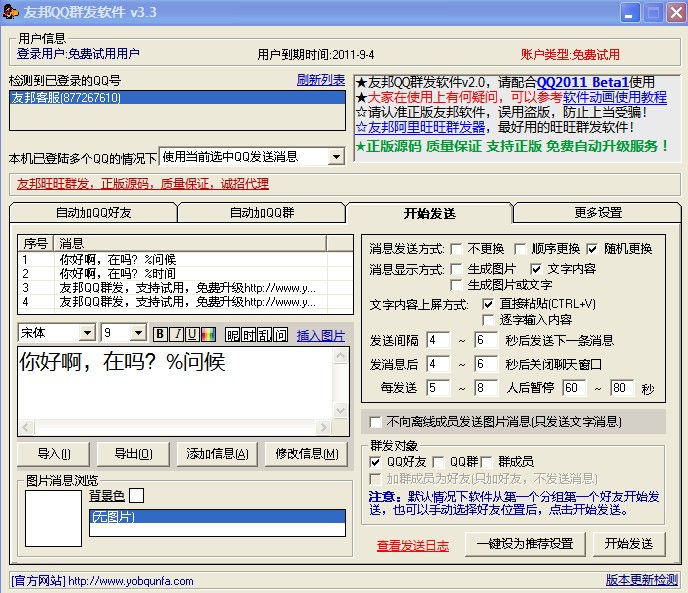Viewport: 688px width, 593px height.
Task: Select 友邦客服(877267610) in the QQ list
Action: [x=66, y=98]
